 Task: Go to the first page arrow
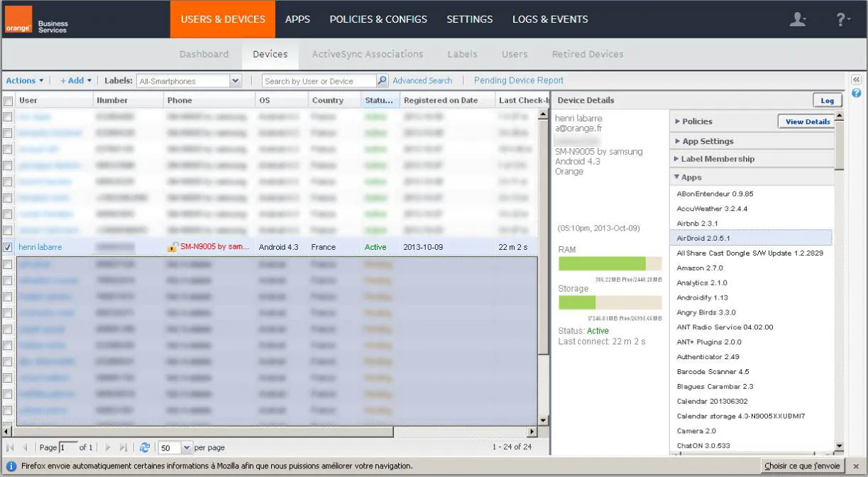tap(11, 447)
